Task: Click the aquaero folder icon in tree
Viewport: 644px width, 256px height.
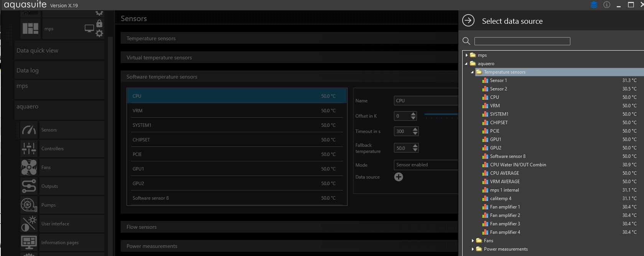Action: [473, 64]
